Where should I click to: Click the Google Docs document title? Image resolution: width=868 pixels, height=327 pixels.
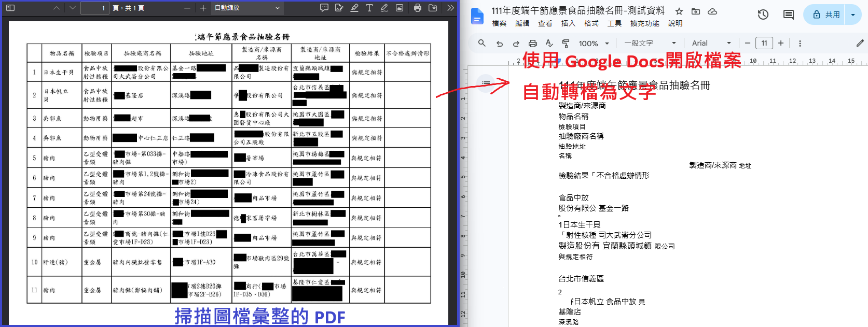[x=577, y=10]
